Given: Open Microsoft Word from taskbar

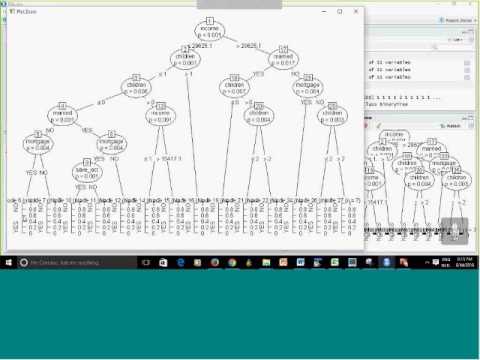Looking at the screenshot, I should (300, 263).
